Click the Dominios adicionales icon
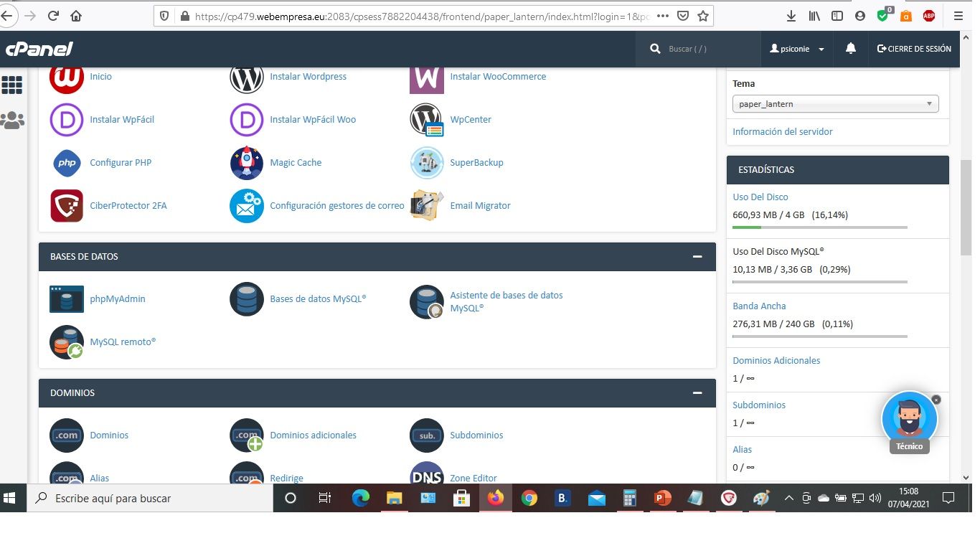The image size is (980, 551). click(247, 435)
